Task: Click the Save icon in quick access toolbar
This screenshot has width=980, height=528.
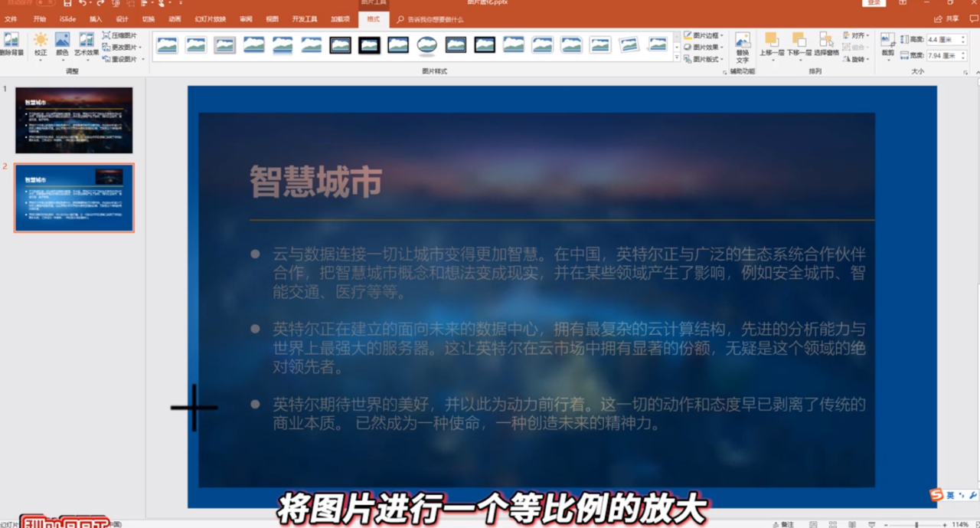Action: 67,3
